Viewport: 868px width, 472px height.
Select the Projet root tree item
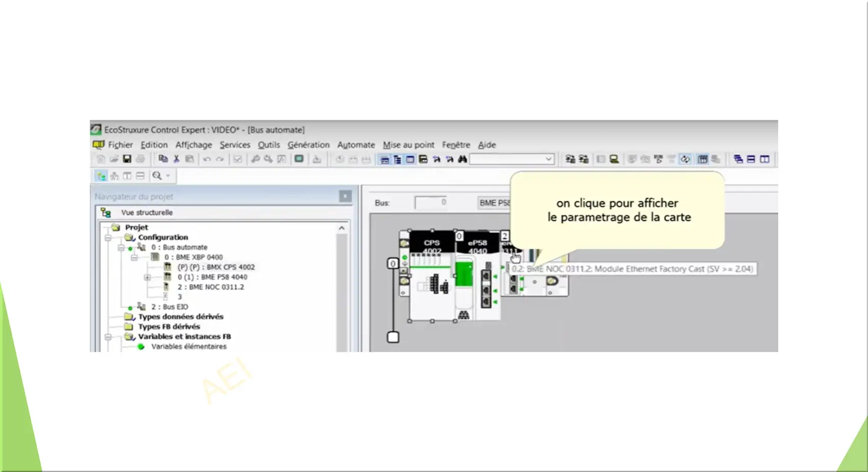136,227
